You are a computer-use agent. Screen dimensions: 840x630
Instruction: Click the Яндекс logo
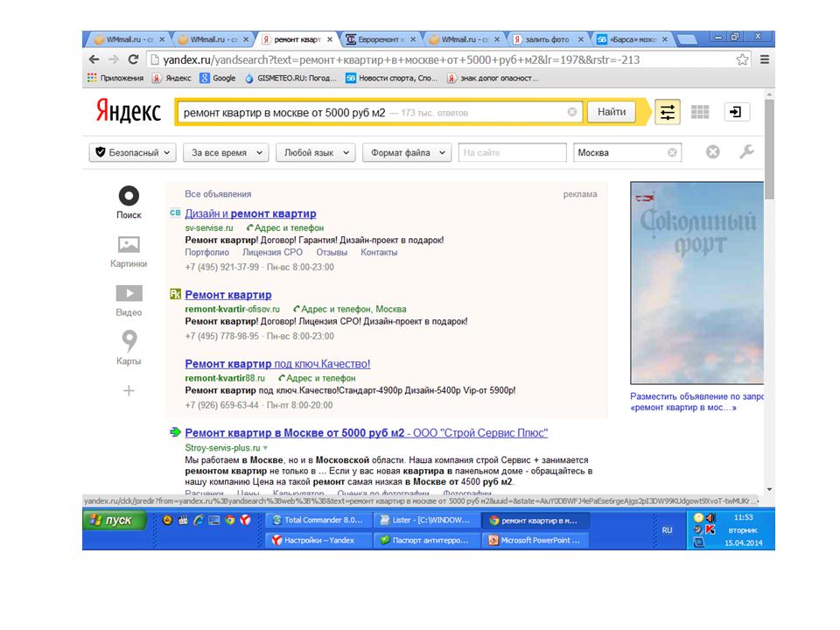129,111
